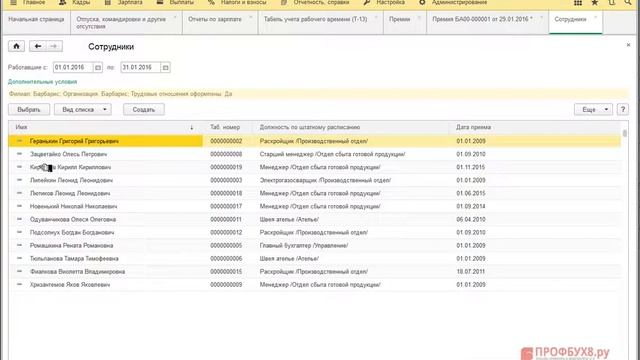Click the Электрогазосварщик /Производственный отдел/ cell
The width and height of the screenshot is (640, 360).
coord(325,180)
